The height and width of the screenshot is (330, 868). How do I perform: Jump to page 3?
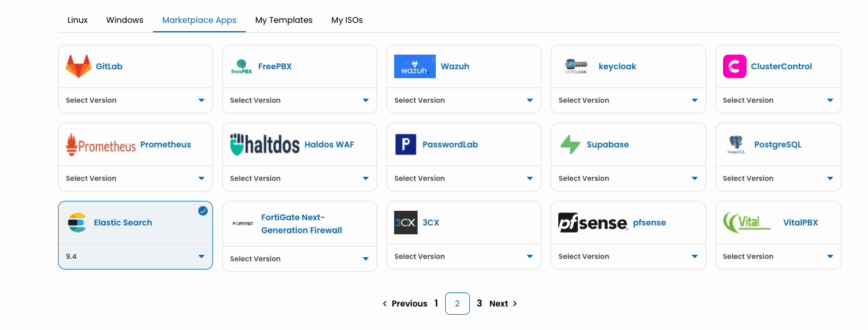pyautogui.click(x=479, y=304)
